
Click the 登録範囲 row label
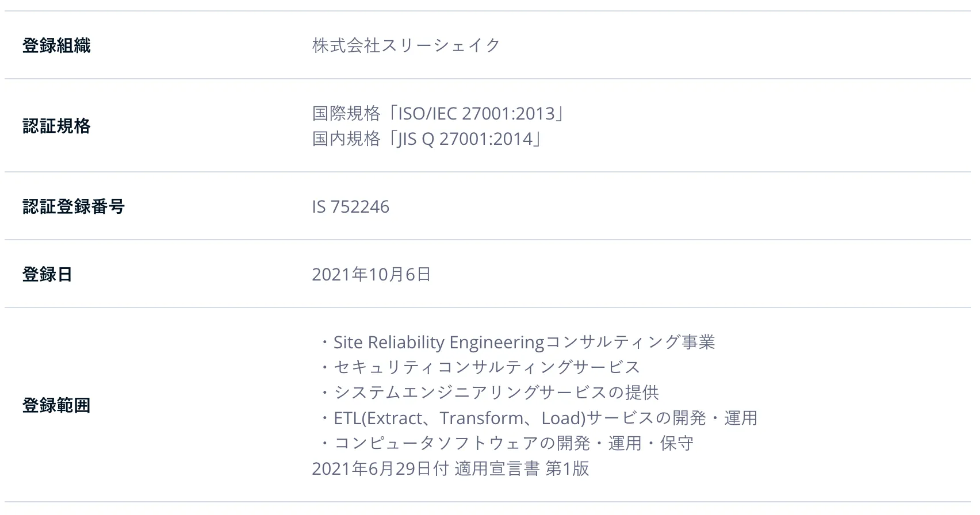56,405
